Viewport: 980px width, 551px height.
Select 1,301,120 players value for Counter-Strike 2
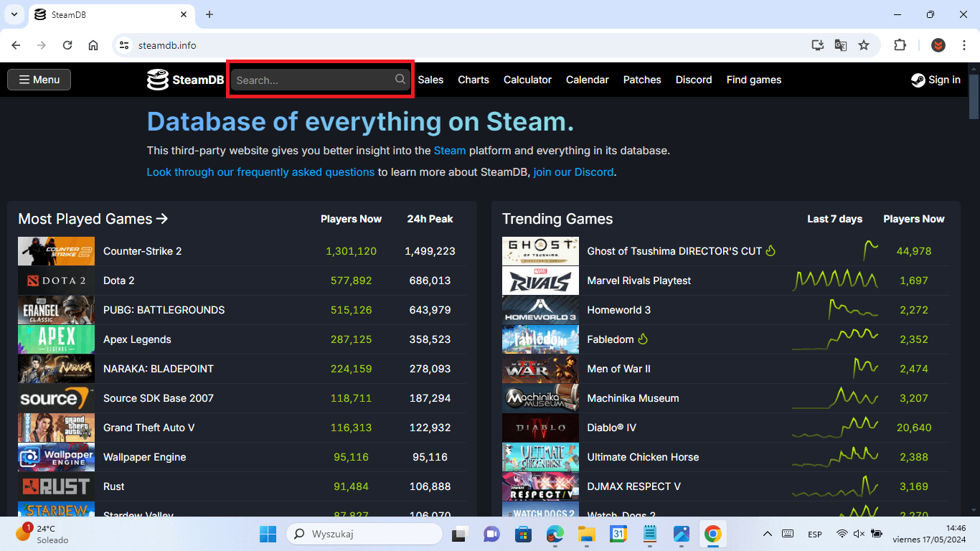(x=351, y=251)
